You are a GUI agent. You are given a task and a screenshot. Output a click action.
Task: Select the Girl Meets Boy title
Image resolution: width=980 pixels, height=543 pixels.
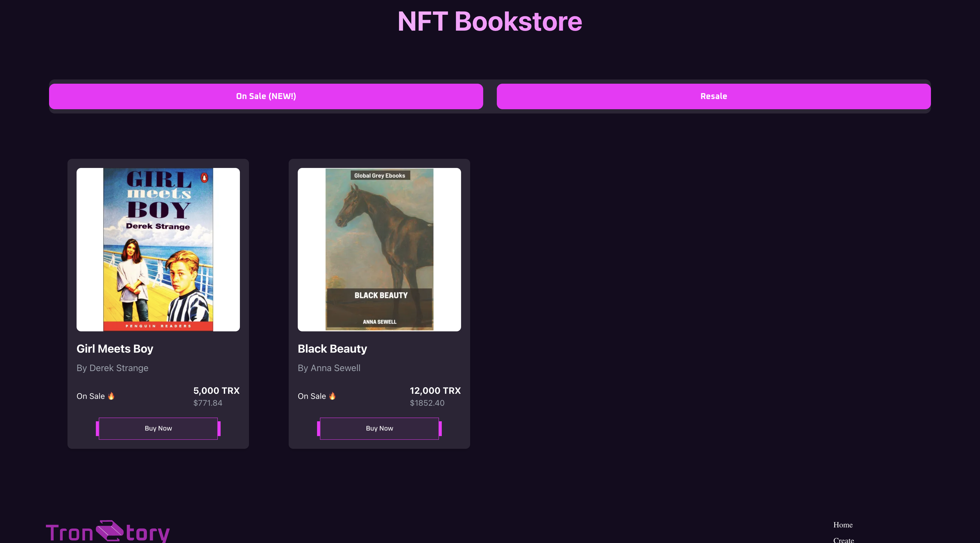[x=115, y=349]
